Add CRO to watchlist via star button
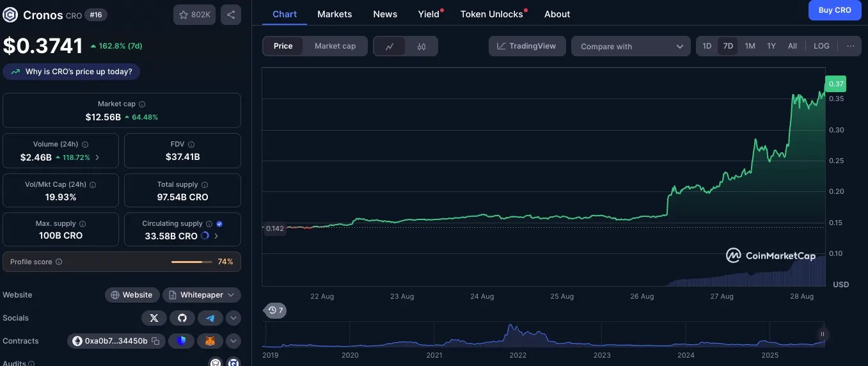Viewport: 868px width, 366px height. 194,15
